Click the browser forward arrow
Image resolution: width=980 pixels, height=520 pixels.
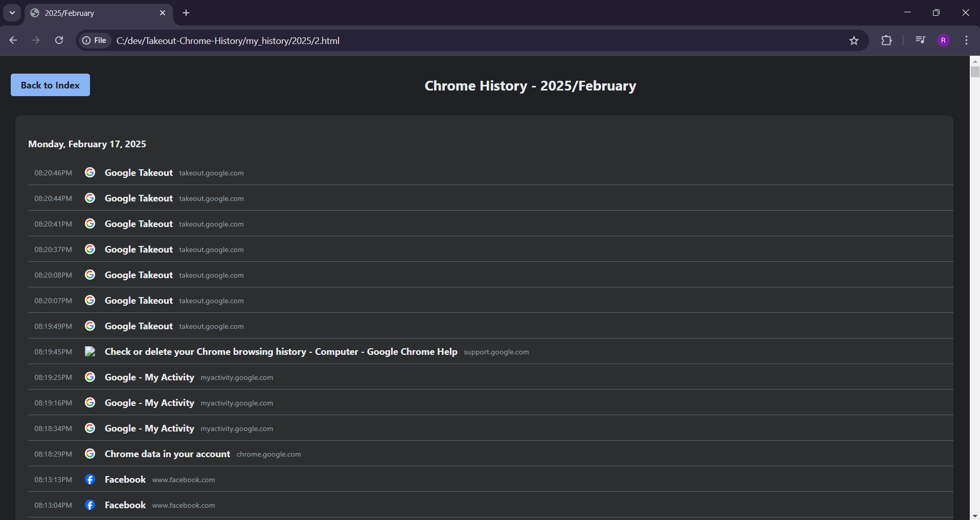(x=36, y=40)
